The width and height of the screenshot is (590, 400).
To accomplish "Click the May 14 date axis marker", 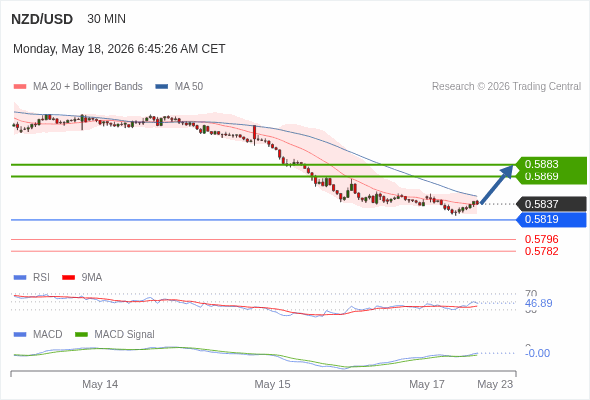I will click(100, 384).
